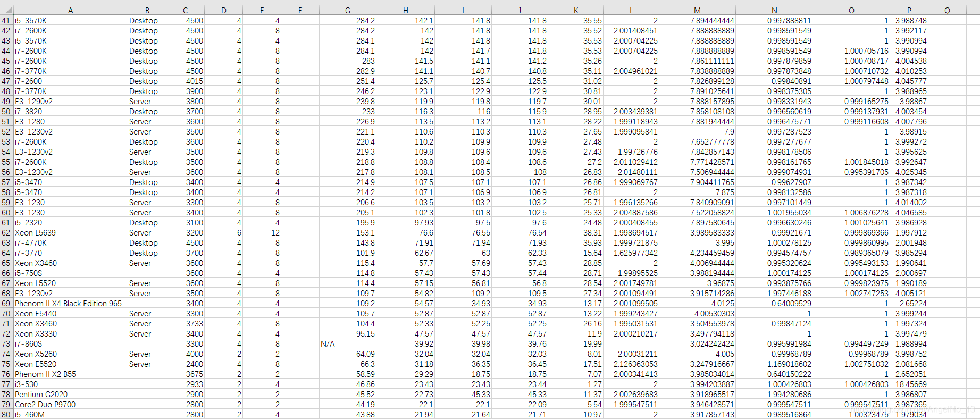The image size is (980, 419).
Task: Select the value '1.27' in column K
Action: tap(576, 384)
